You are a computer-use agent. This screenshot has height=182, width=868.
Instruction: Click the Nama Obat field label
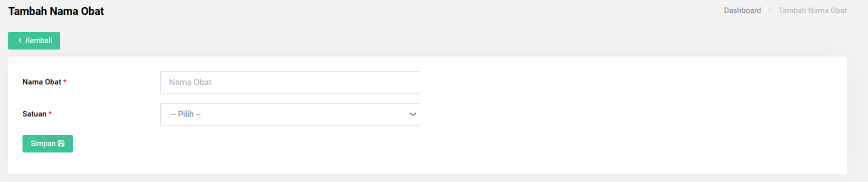point(42,82)
